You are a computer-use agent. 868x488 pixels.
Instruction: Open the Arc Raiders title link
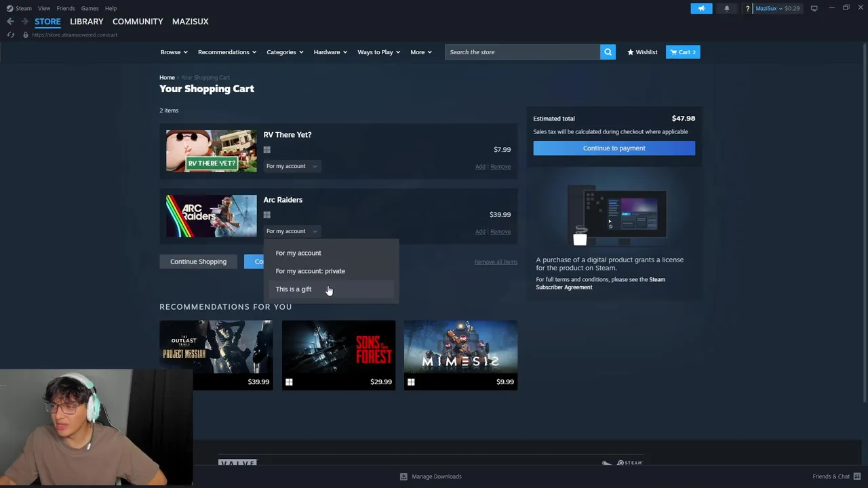283,200
